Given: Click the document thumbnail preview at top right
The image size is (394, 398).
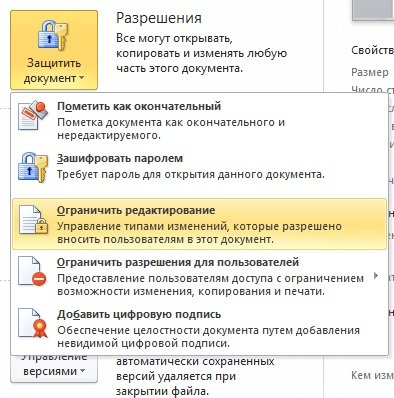Looking at the screenshot, I should pyautogui.click(x=373, y=11).
